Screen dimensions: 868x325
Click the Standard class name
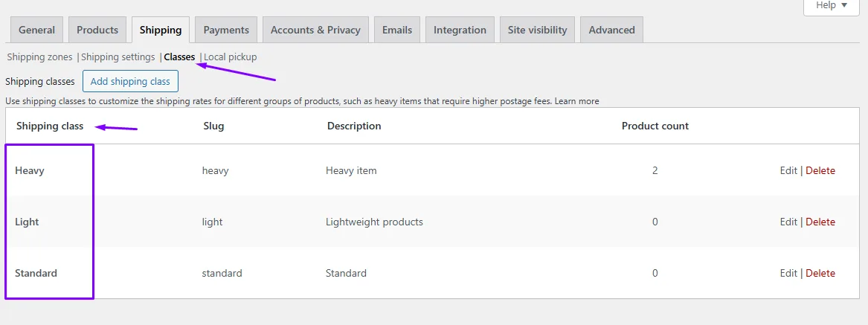click(36, 273)
